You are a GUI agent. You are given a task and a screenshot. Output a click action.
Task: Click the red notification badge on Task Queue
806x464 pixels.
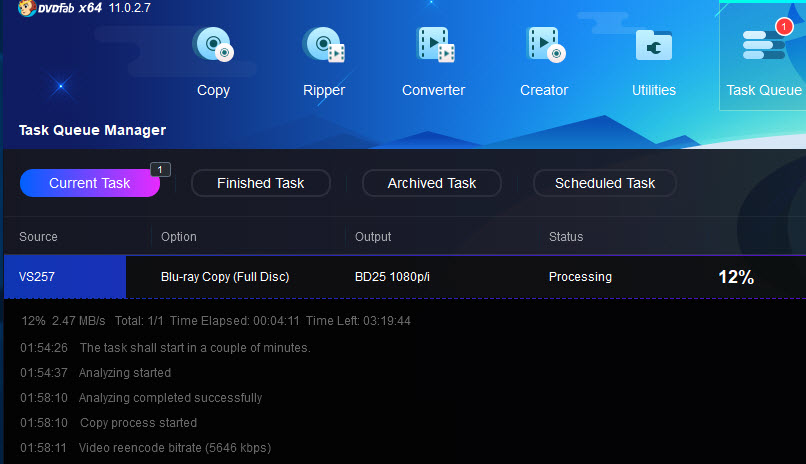[784, 26]
